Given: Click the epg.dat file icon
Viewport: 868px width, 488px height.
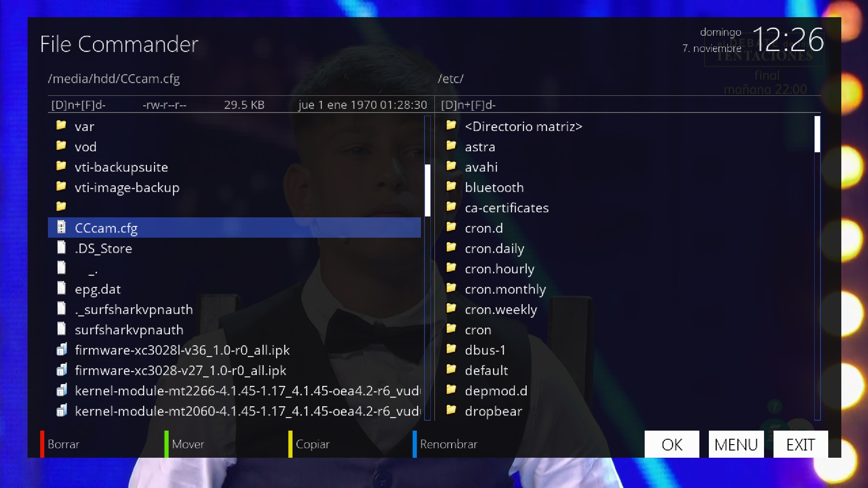Looking at the screenshot, I should click(x=61, y=288).
